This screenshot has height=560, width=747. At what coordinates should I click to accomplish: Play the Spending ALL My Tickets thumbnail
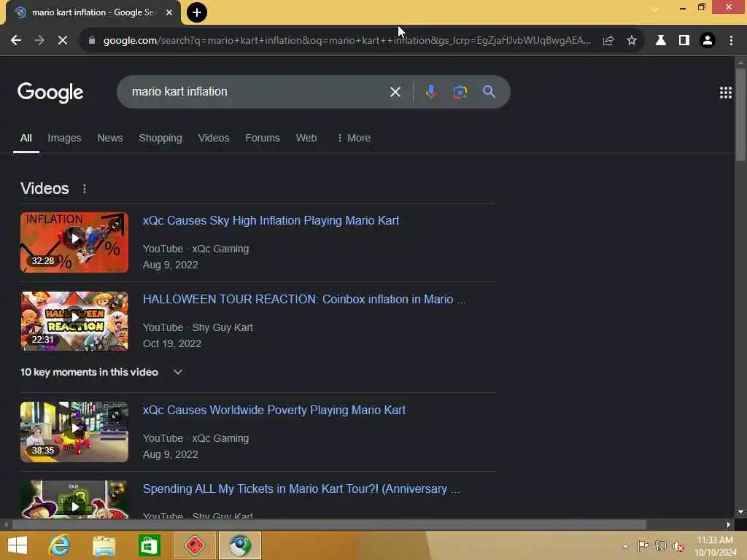click(x=74, y=499)
